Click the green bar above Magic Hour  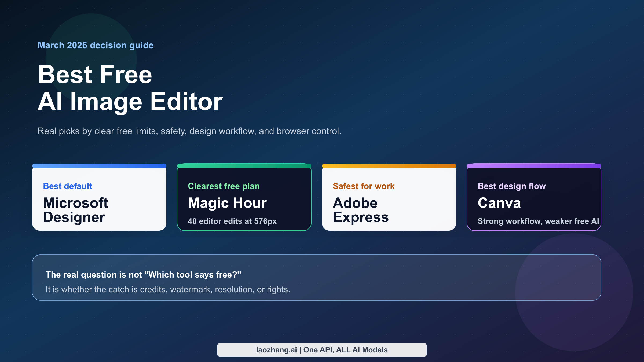tap(244, 166)
